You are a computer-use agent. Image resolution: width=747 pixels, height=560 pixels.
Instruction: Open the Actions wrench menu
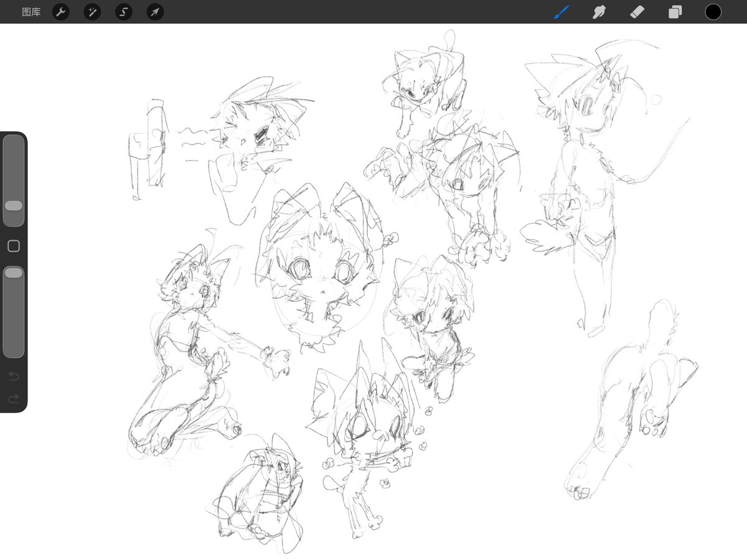[60, 12]
